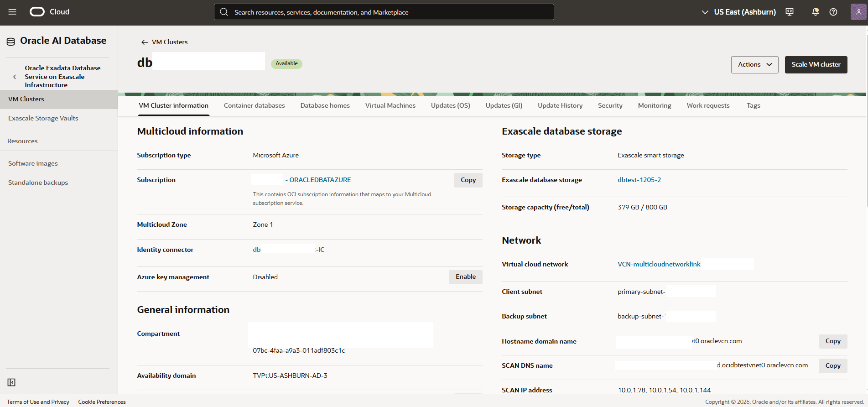Viewport: 868px width, 407px height.
Task: Click the 379 GB / 800 GB capacity value
Action: [x=642, y=207]
